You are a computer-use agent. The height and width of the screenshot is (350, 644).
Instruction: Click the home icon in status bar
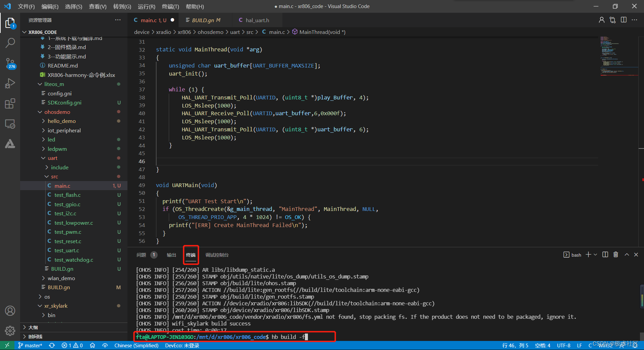(93, 345)
